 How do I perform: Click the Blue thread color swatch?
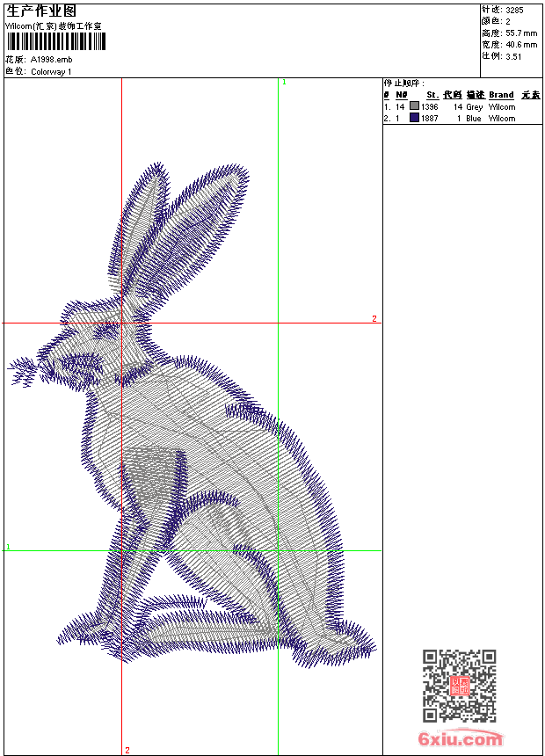click(414, 118)
